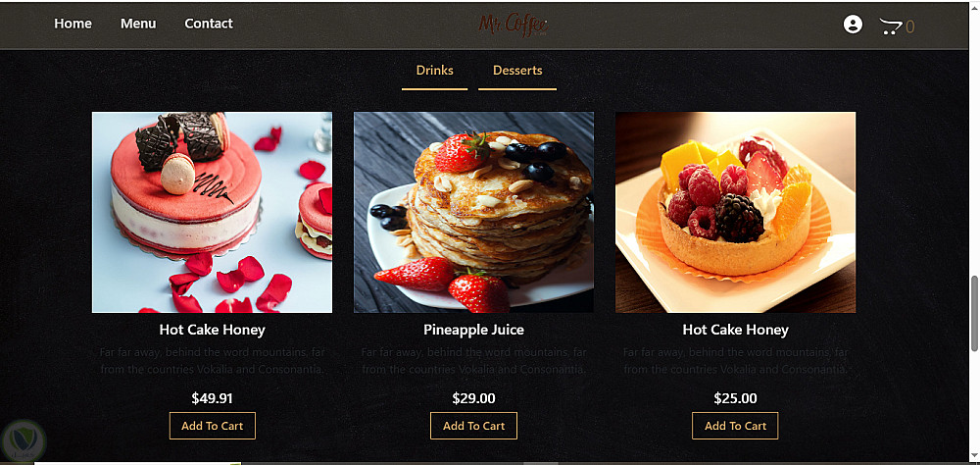Add the $25.00 Hot Cake Honey to cart
Viewport: 980px width, 465px height.
pyautogui.click(x=735, y=426)
